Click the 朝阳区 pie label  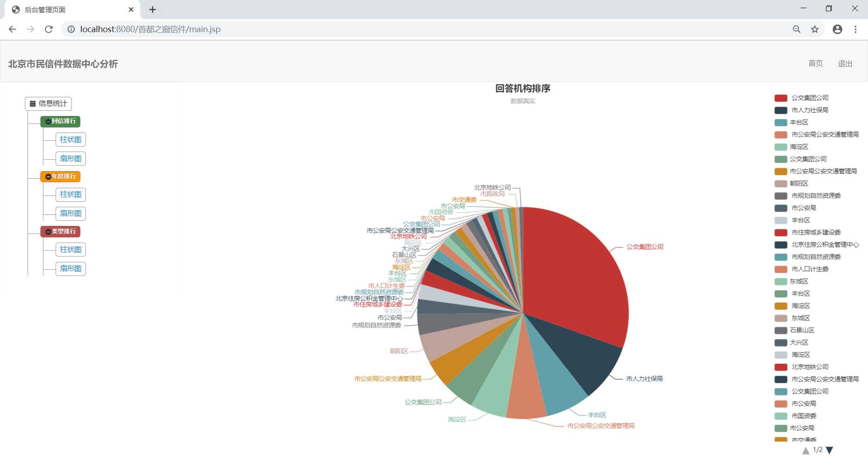click(399, 351)
